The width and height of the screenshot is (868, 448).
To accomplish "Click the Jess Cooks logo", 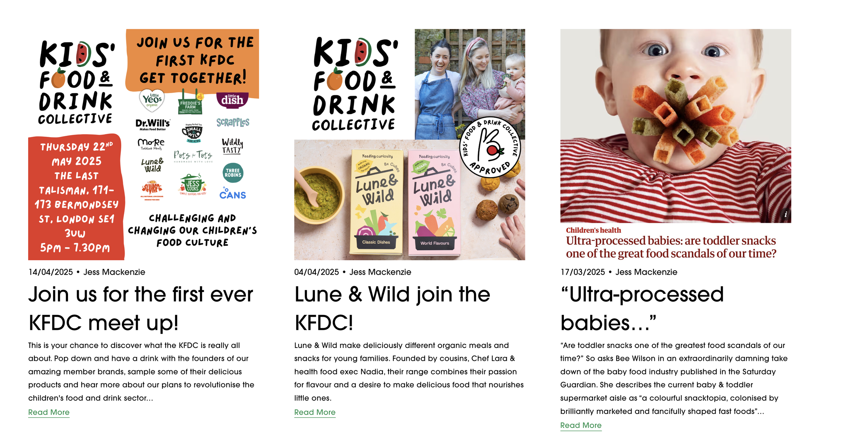I will [193, 185].
